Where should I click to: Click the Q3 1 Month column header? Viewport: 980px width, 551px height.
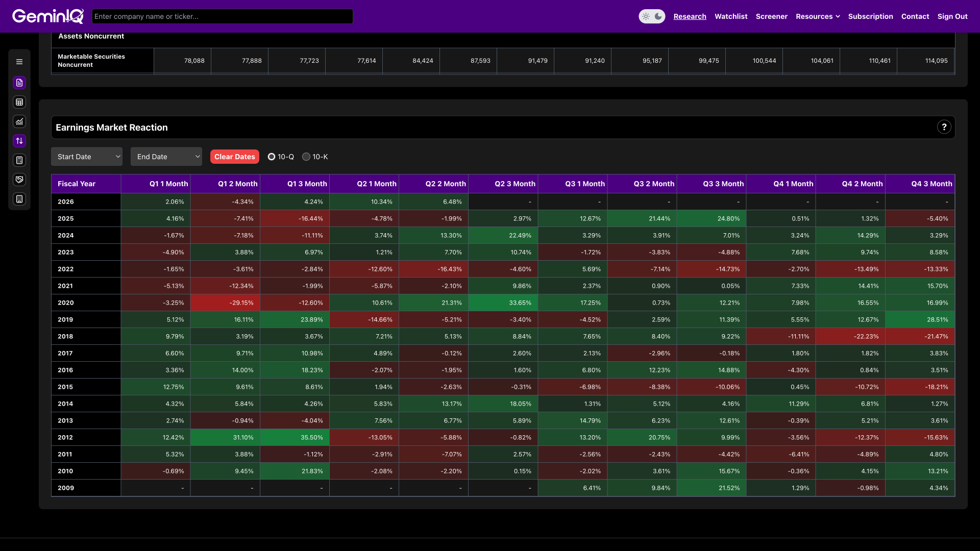pos(572,184)
